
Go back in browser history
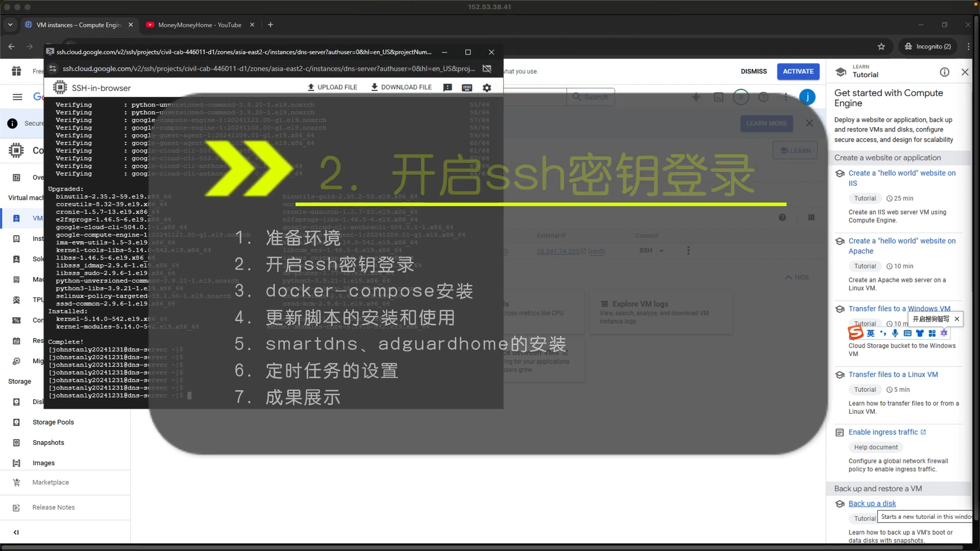11,46
